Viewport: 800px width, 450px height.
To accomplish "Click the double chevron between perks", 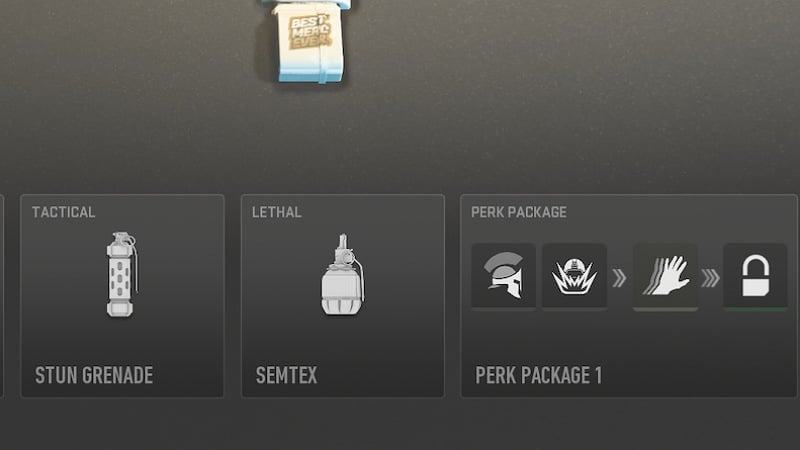I will [x=619, y=278].
